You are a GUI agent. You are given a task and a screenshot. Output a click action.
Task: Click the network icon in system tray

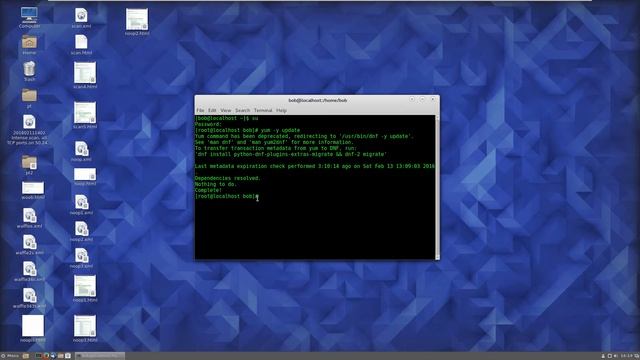(x=609, y=356)
